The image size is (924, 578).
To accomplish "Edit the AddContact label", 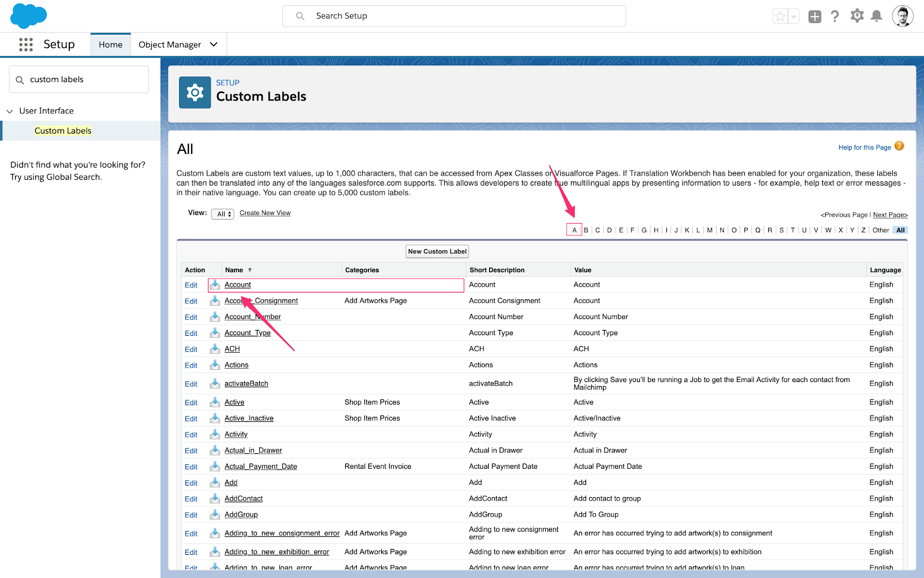I will [191, 499].
